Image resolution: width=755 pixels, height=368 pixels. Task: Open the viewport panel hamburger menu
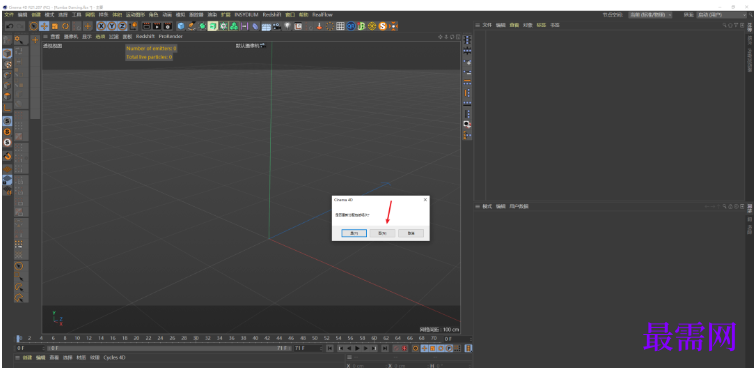point(46,37)
